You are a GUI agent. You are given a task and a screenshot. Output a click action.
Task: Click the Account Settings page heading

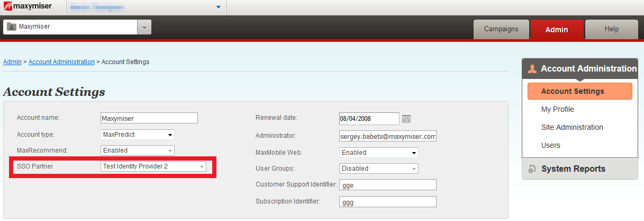(x=54, y=92)
